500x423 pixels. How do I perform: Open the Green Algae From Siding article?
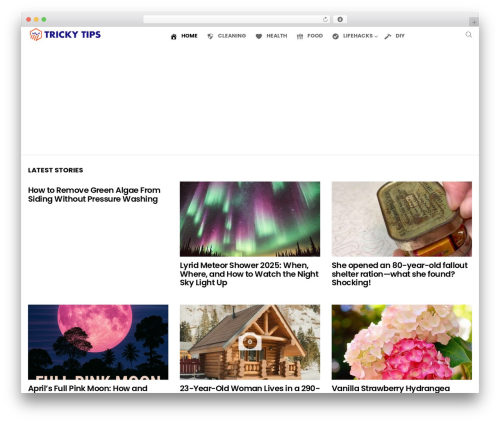click(x=94, y=195)
